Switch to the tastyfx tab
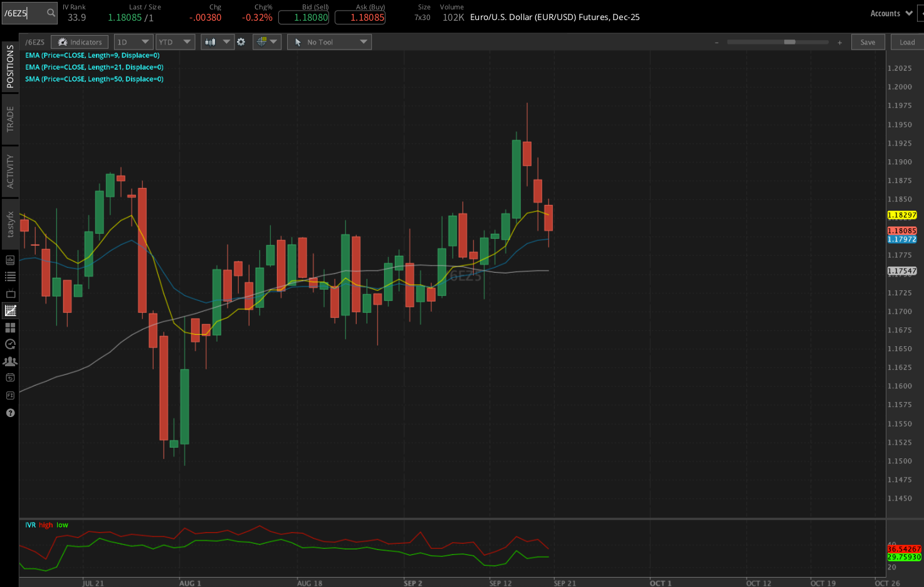Viewport: 924px width, 587px height. 10,225
